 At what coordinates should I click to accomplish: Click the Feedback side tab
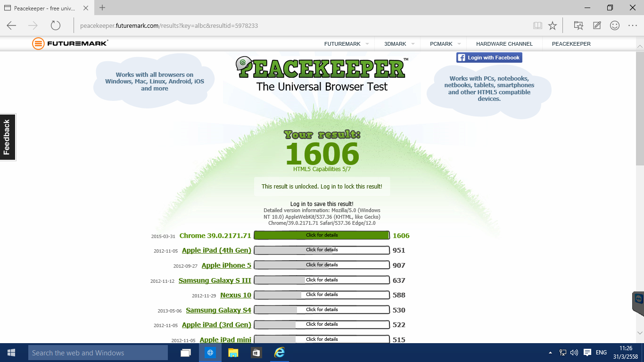tap(7, 137)
